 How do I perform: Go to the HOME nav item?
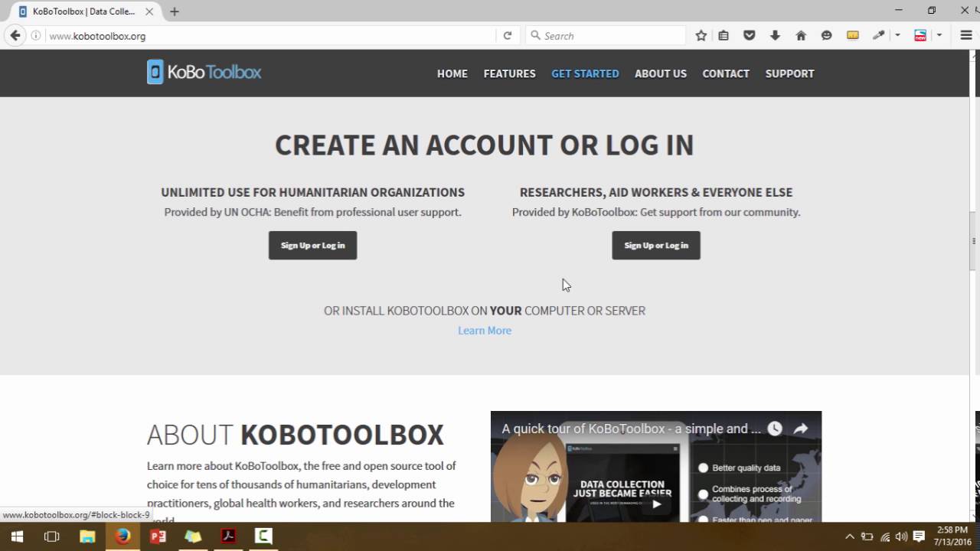coord(452,73)
